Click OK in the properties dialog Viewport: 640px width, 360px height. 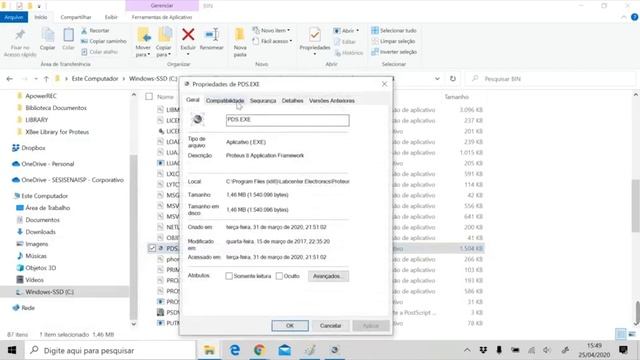pyautogui.click(x=290, y=326)
